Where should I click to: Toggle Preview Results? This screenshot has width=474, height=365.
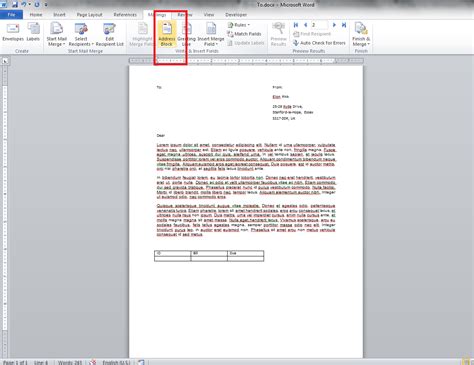(278, 35)
